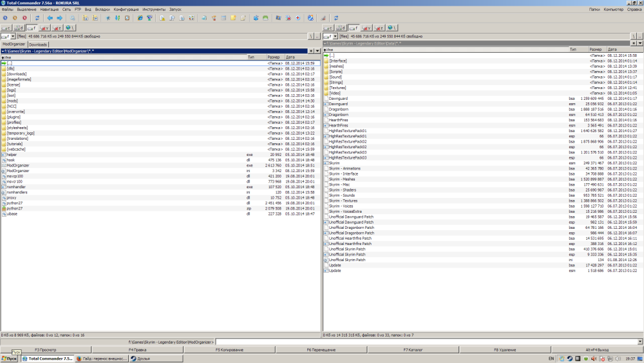Open left panel directory history arrow
The height and width of the screenshot is (363, 644).
point(317,51)
